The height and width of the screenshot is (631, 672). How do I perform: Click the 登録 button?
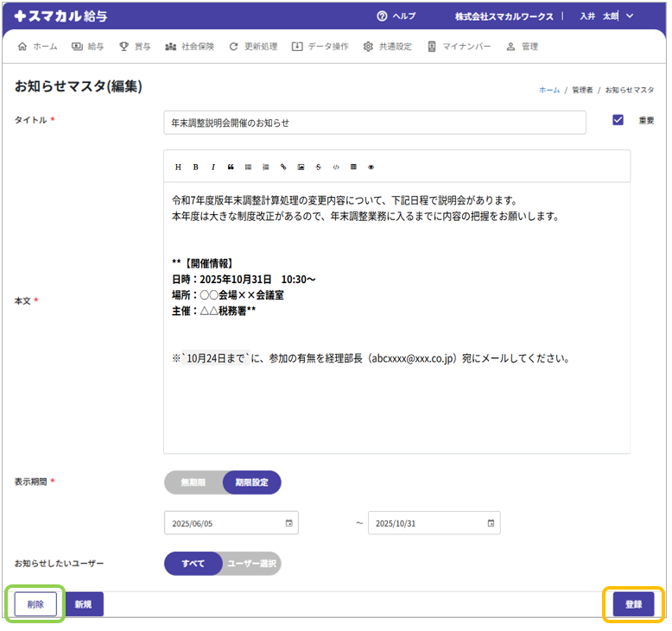[633, 604]
